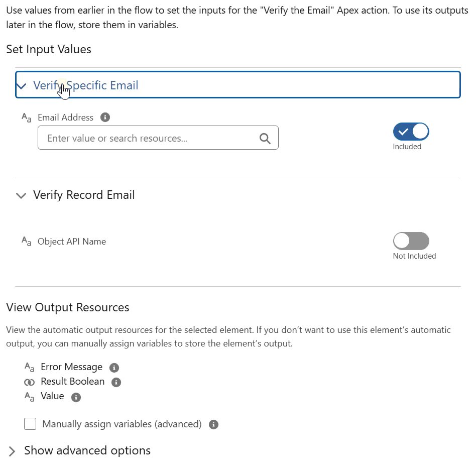Viewport: 476px width, 470px height.
Task: Click the Result Boolean output resource
Action: (72, 381)
